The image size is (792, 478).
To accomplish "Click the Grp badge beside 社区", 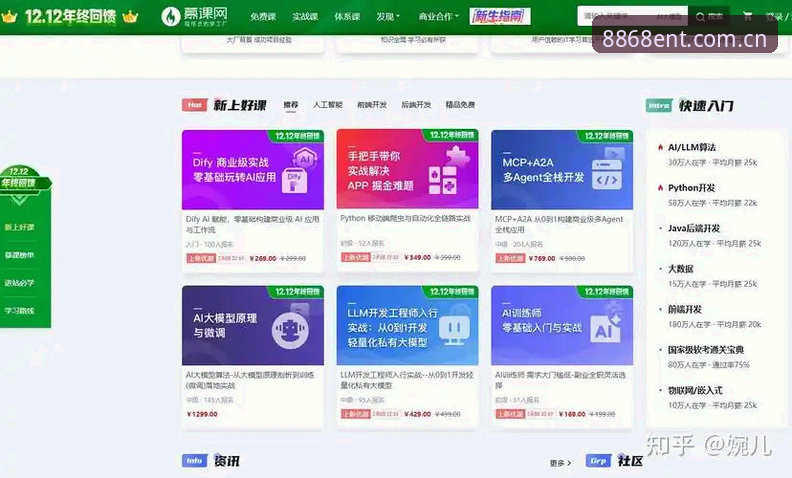I will click(x=599, y=460).
